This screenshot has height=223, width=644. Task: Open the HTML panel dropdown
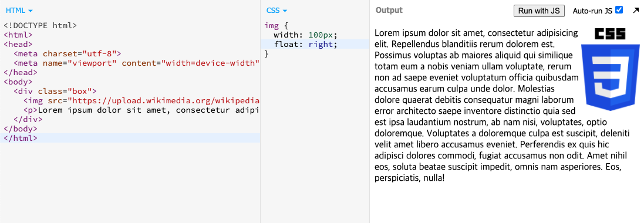click(19, 10)
